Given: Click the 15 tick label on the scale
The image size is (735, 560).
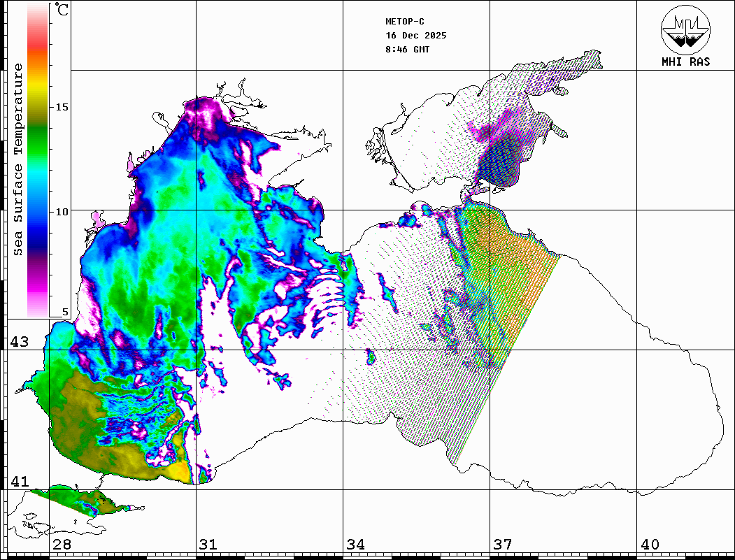Looking at the screenshot, I should pyautogui.click(x=62, y=107).
